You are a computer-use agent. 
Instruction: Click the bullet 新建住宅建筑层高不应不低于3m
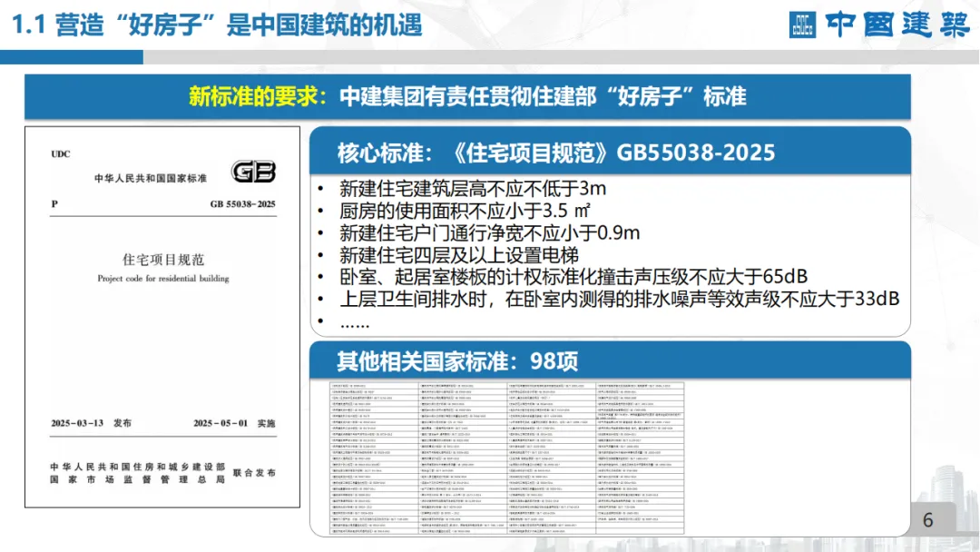point(473,188)
